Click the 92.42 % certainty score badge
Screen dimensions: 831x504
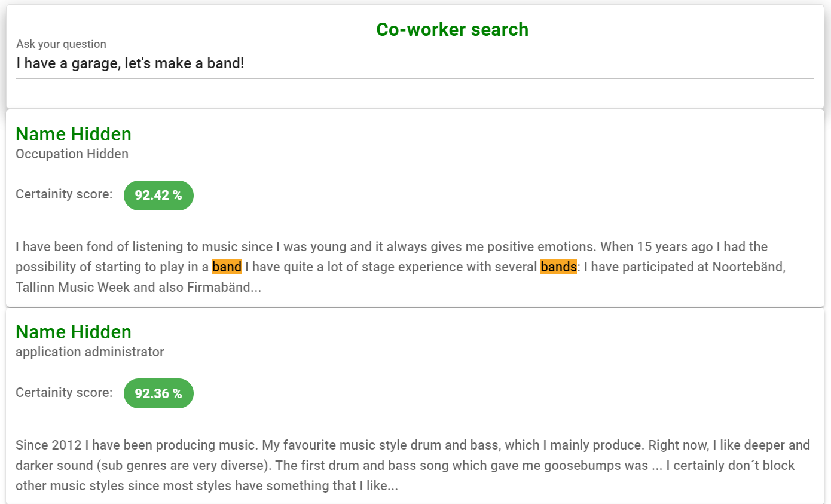click(158, 196)
